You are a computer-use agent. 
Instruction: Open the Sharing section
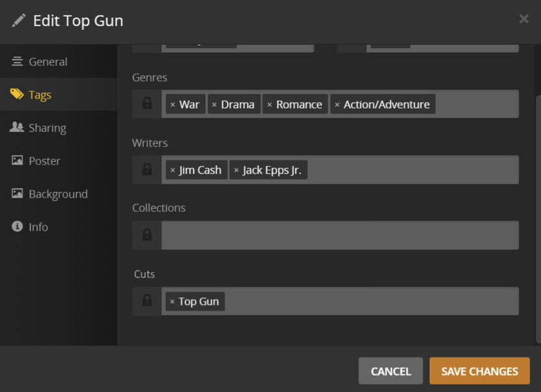59,128
